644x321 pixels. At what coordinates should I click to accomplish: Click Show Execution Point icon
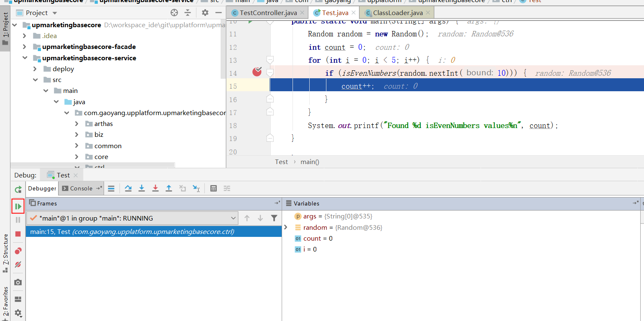click(111, 188)
